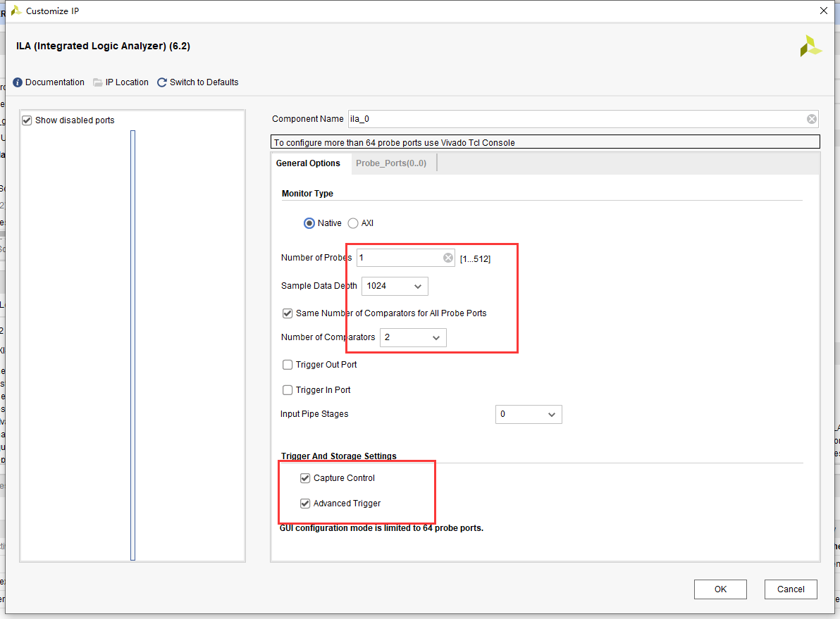Screen dimensions: 840x619
Task: Click the Trigger And Storage Settings heading
Action: pos(338,456)
